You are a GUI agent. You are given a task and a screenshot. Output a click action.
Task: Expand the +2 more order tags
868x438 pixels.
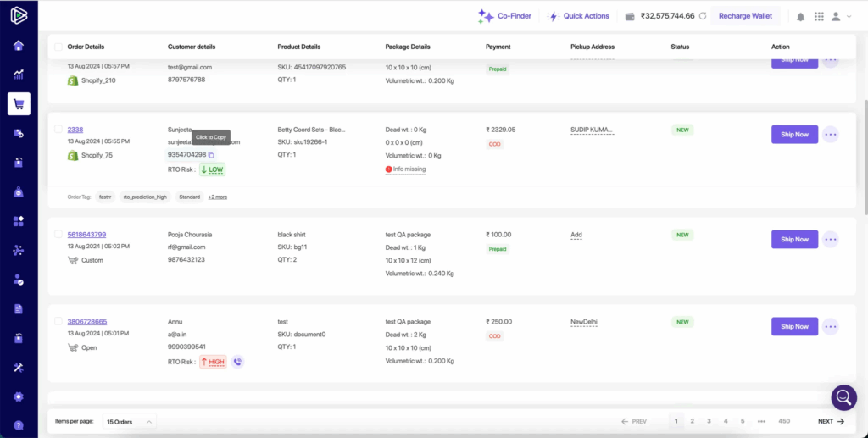tap(218, 197)
